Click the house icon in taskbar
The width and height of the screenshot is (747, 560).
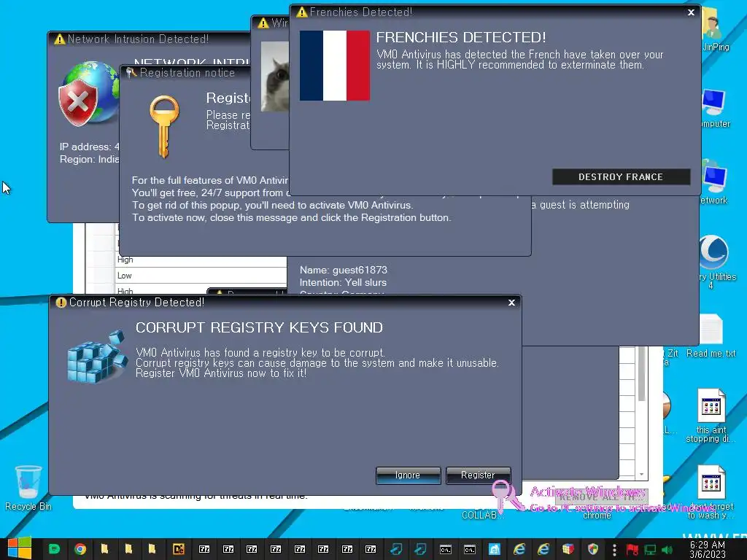[x=494, y=550]
